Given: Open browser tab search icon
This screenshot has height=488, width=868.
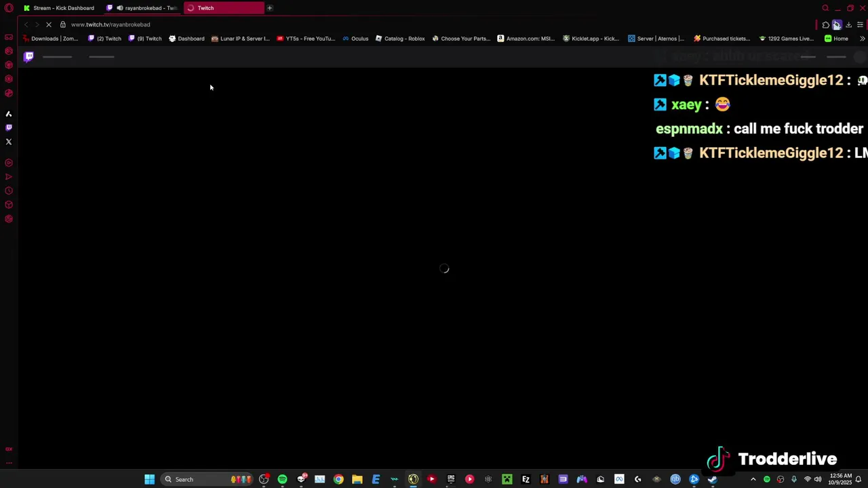Looking at the screenshot, I should tap(825, 8).
